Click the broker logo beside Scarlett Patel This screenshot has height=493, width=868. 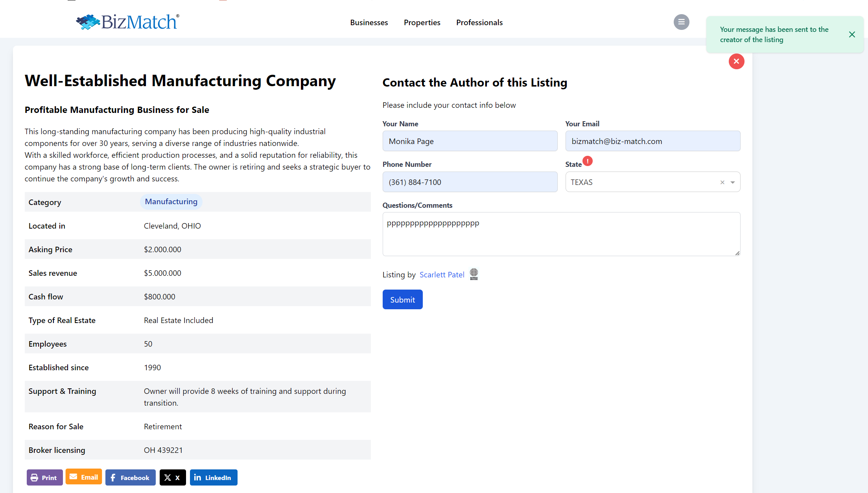(474, 274)
